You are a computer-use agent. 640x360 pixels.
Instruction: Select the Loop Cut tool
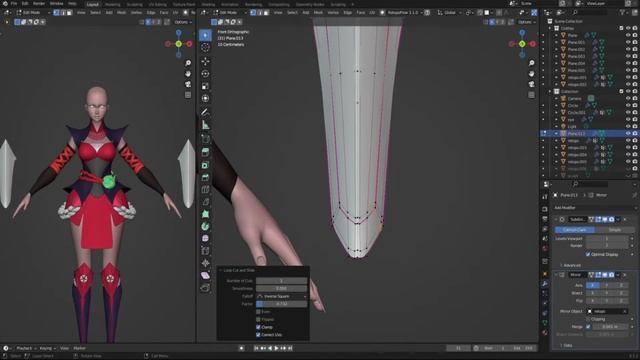205,189
